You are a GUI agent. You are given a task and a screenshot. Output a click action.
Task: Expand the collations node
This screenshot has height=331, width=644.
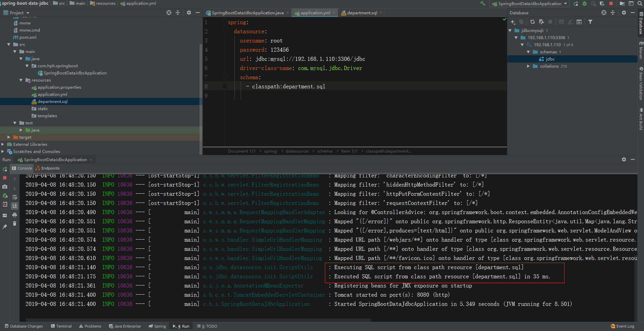528,66
